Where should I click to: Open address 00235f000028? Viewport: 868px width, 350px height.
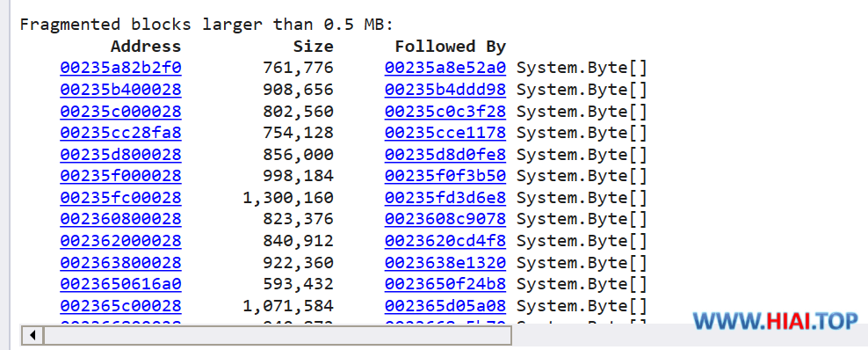click(x=120, y=176)
